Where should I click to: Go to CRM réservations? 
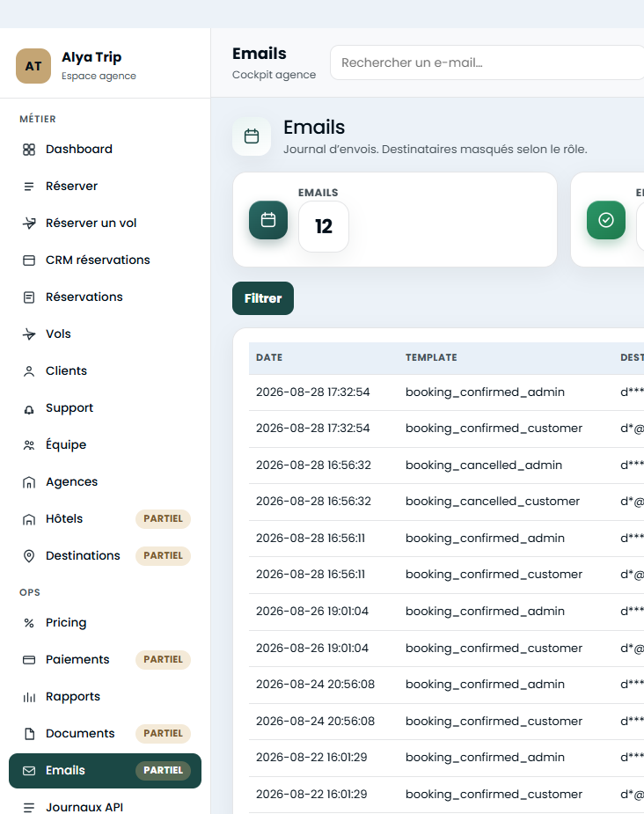(x=105, y=260)
